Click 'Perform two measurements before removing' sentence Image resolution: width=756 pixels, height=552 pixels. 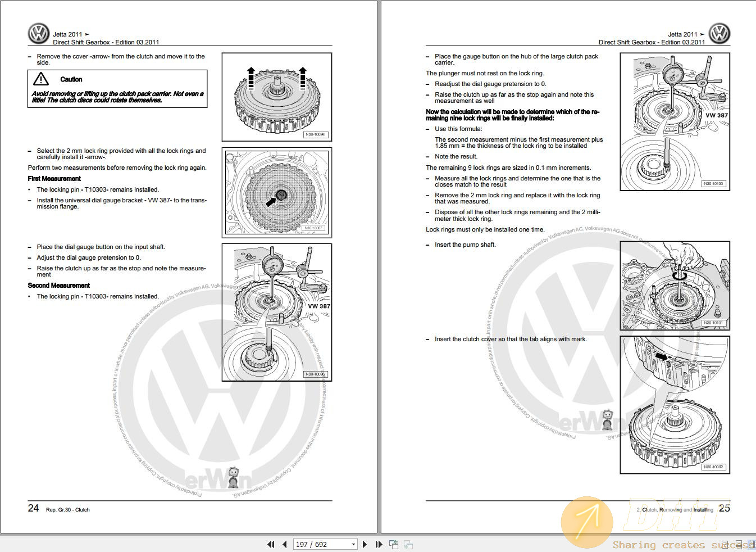point(117,168)
